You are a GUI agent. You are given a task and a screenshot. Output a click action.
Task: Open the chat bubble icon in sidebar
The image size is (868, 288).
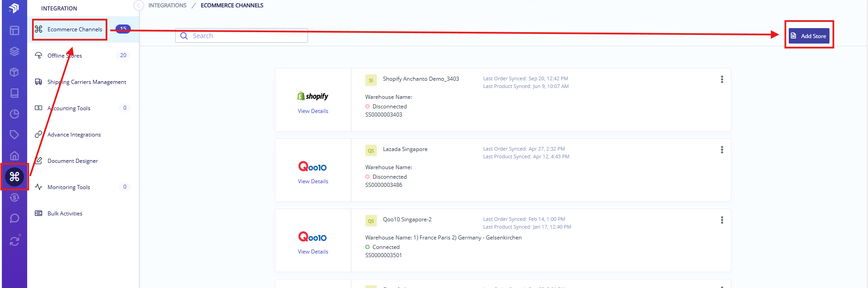[14, 218]
